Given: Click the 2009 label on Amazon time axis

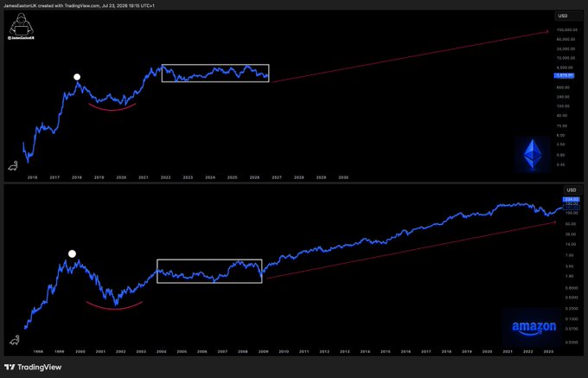Looking at the screenshot, I should click(x=263, y=352).
